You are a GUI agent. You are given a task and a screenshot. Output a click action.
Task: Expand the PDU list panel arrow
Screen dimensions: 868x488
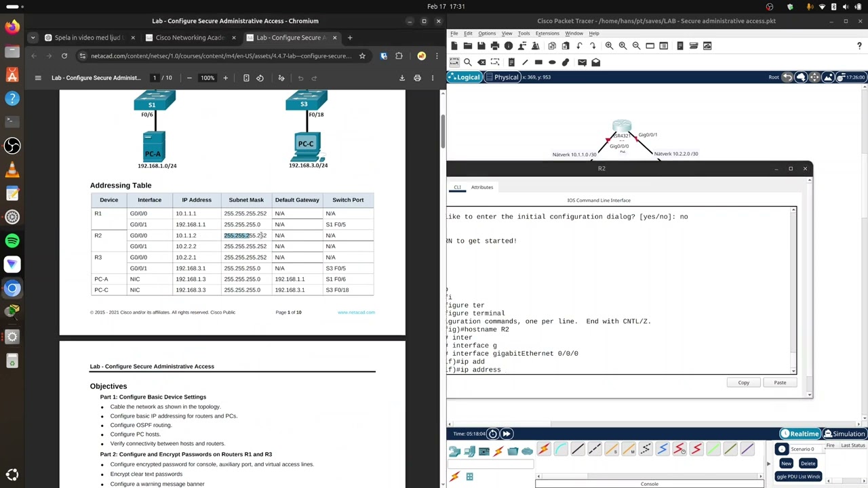(x=768, y=464)
